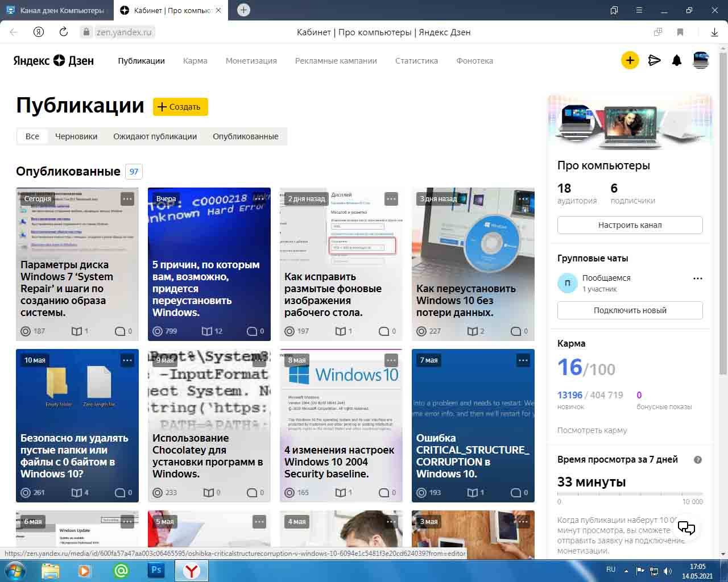Click the 97 published count badge
Viewport: 728px width, 582px height.
click(x=134, y=172)
